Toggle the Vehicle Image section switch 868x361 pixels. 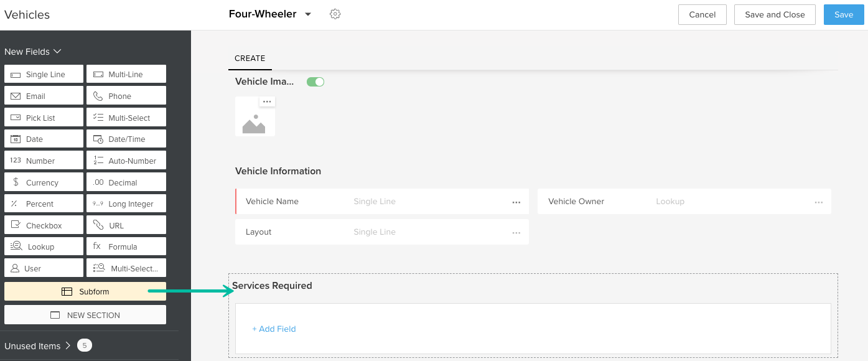315,82
